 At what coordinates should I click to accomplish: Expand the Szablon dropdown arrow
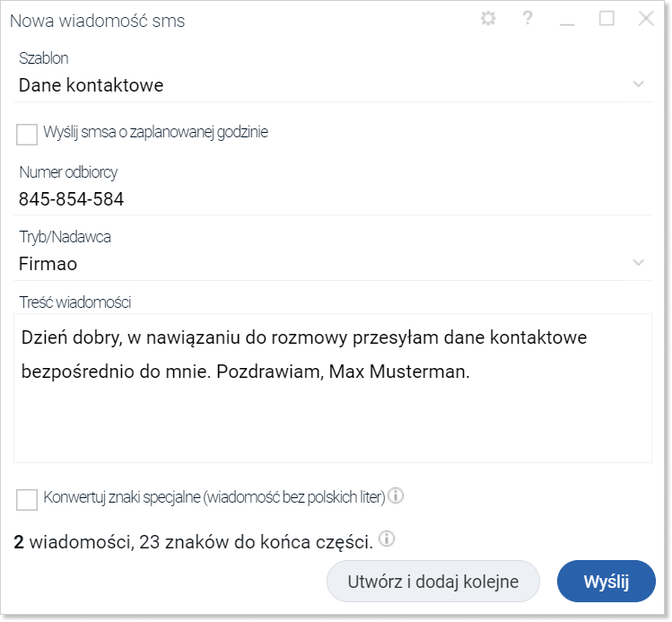pos(639,84)
